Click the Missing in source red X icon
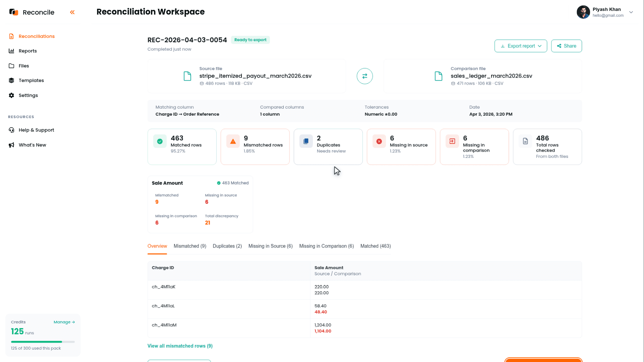The width and height of the screenshot is (644, 362). pyautogui.click(x=379, y=141)
